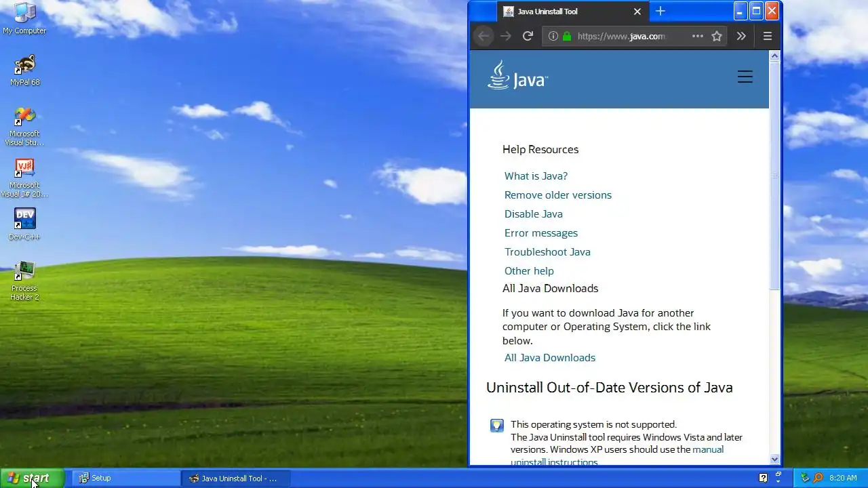Expand overflow toolbar chevron button
Image resolution: width=868 pixels, height=488 pixels.
(741, 36)
